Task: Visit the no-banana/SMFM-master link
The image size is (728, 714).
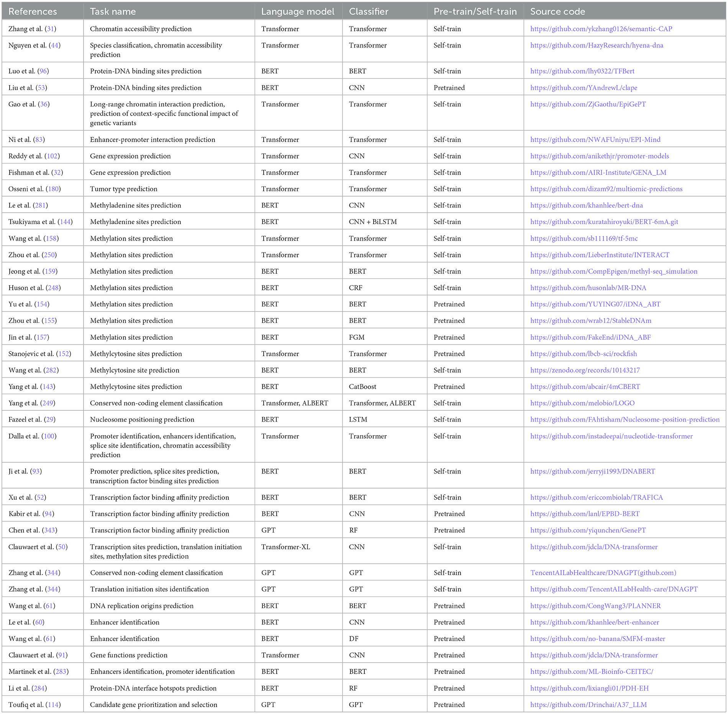Action: [x=598, y=639]
